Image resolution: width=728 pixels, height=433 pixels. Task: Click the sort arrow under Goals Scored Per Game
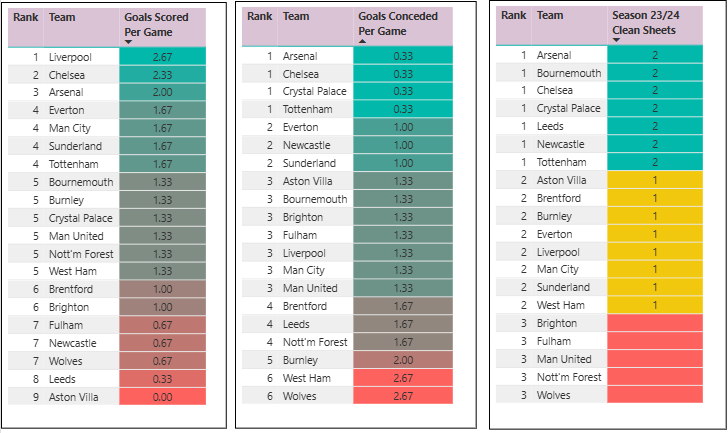pos(129,42)
